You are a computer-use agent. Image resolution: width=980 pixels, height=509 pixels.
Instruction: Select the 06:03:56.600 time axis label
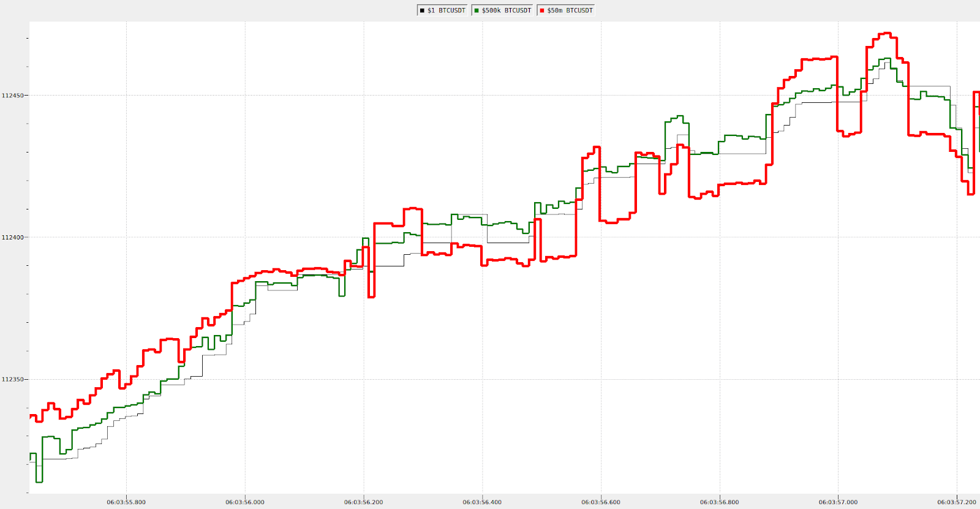point(601,502)
